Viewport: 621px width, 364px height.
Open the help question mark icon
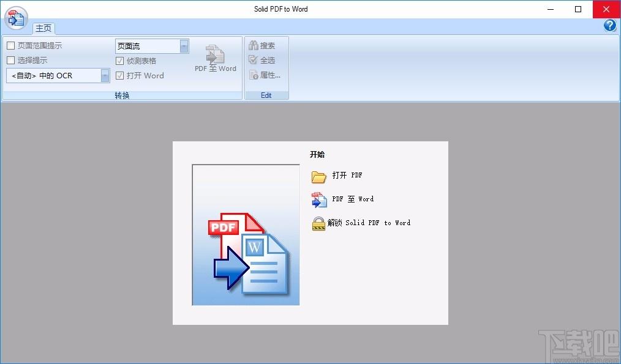[610, 26]
